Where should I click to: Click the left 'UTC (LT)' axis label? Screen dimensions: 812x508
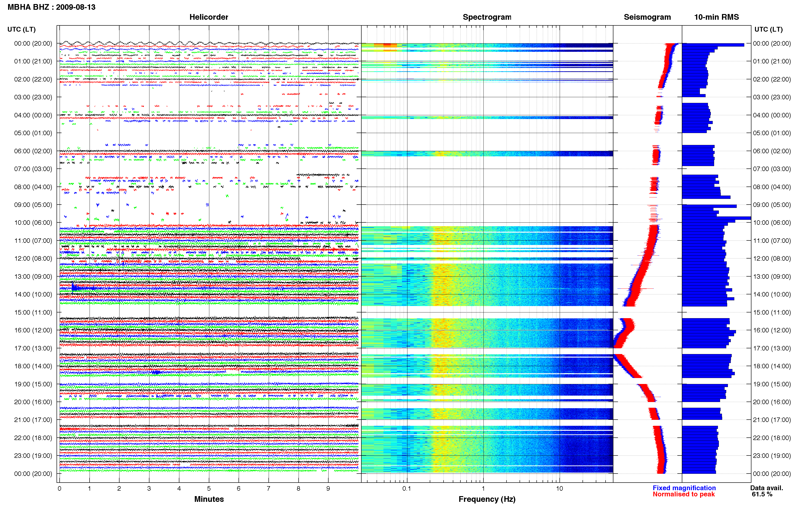pos(21,29)
